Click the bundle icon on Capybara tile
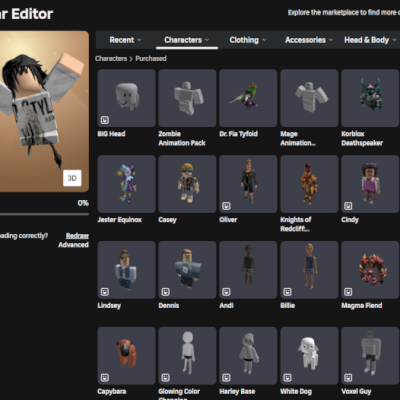This screenshot has height=400, width=400. pos(105,378)
